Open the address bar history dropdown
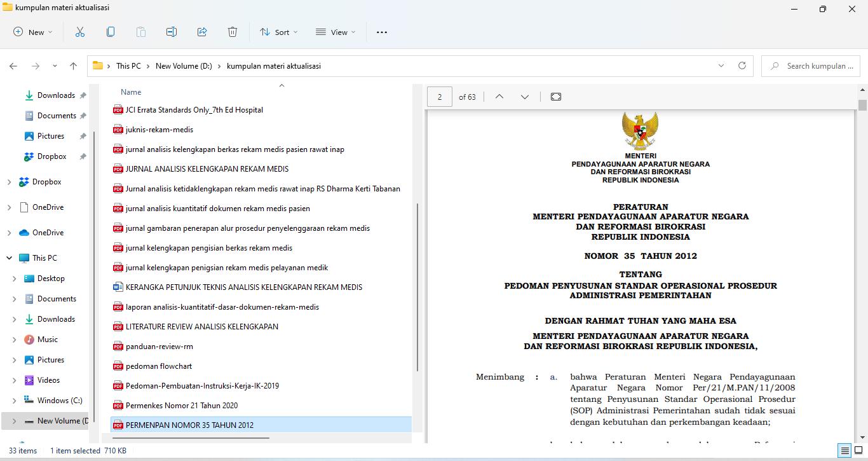This screenshot has width=868, height=461. [x=721, y=66]
